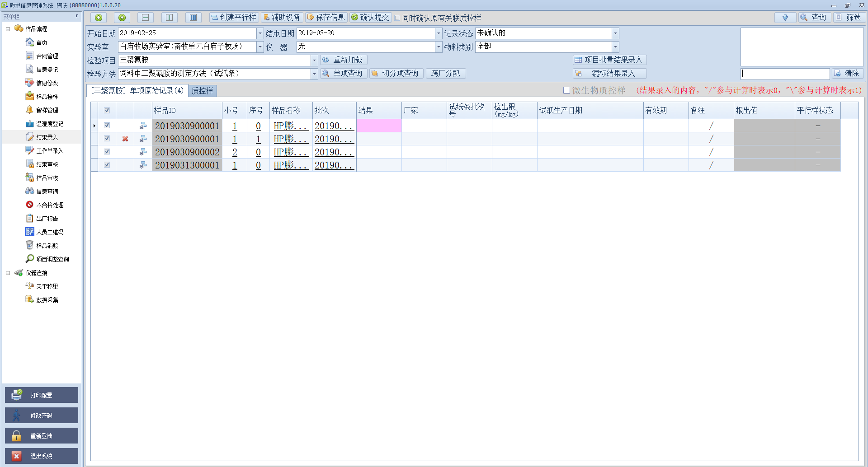The image size is (868, 467).
Task: Toggle 同时确认原有关联质控样 checkbox
Action: point(397,18)
